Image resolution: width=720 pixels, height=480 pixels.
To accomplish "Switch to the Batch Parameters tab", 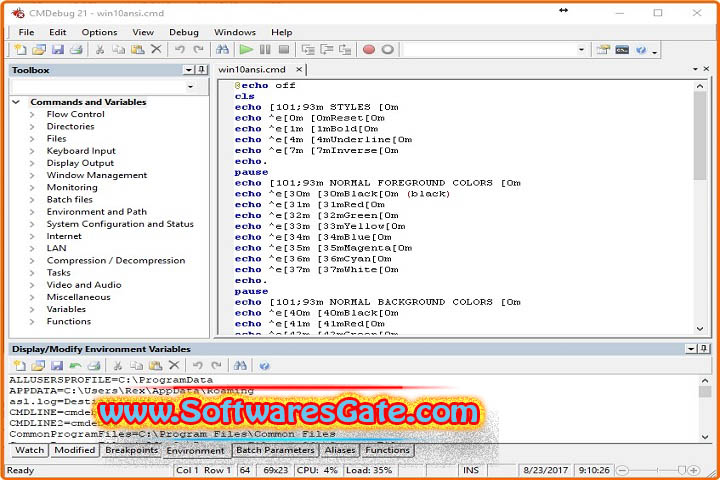I will 275,450.
